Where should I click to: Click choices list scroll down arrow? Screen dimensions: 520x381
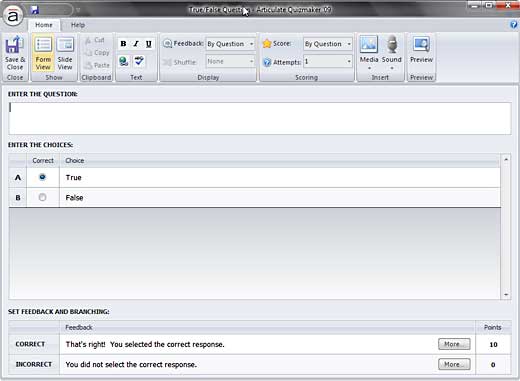coord(506,294)
